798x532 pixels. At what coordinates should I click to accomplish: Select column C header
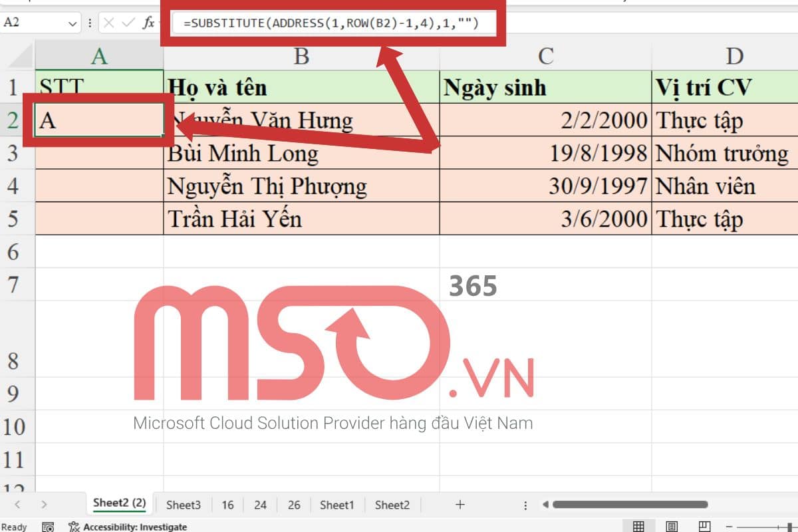coord(546,56)
